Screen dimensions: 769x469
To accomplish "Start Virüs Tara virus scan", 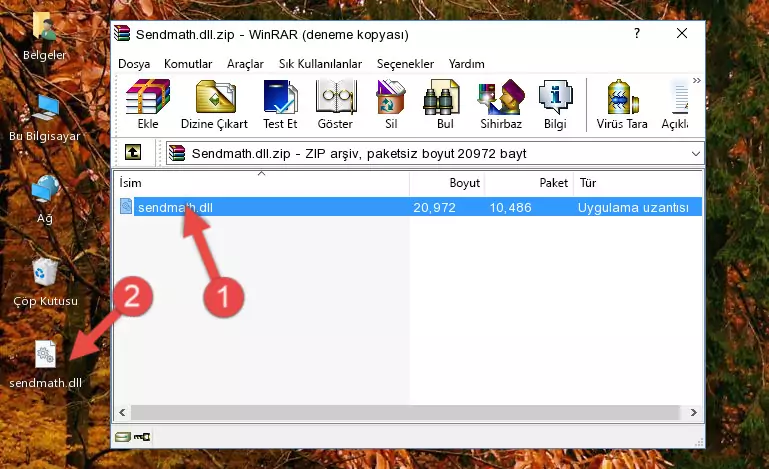I will (x=622, y=104).
